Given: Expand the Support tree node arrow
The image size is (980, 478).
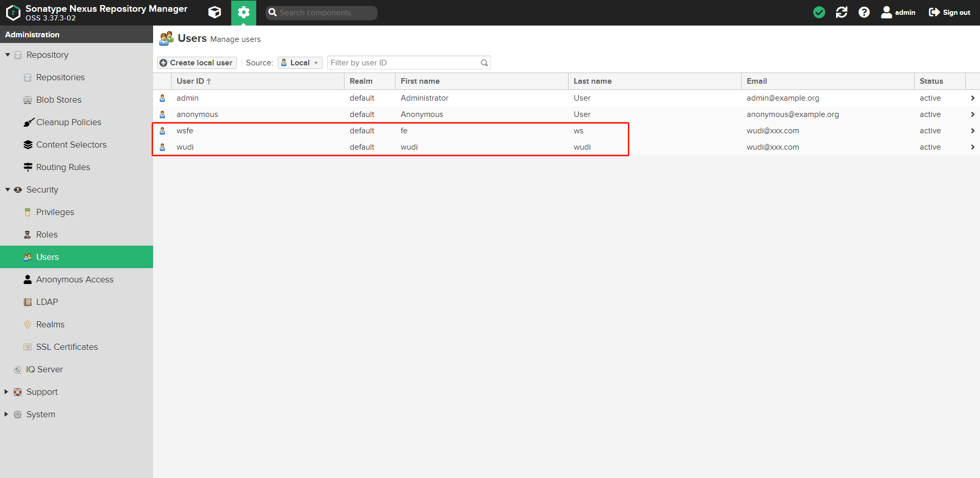Looking at the screenshot, I should [x=6, y=392].
